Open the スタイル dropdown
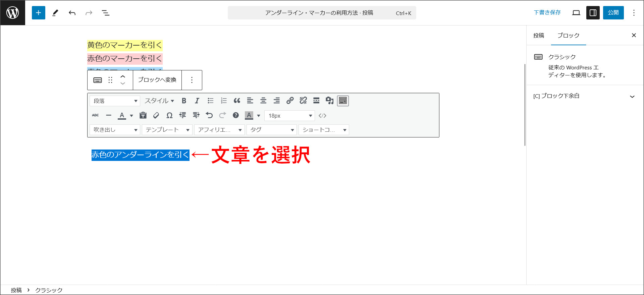This screenshot has height=295, width=644. (x=159, y=101)
